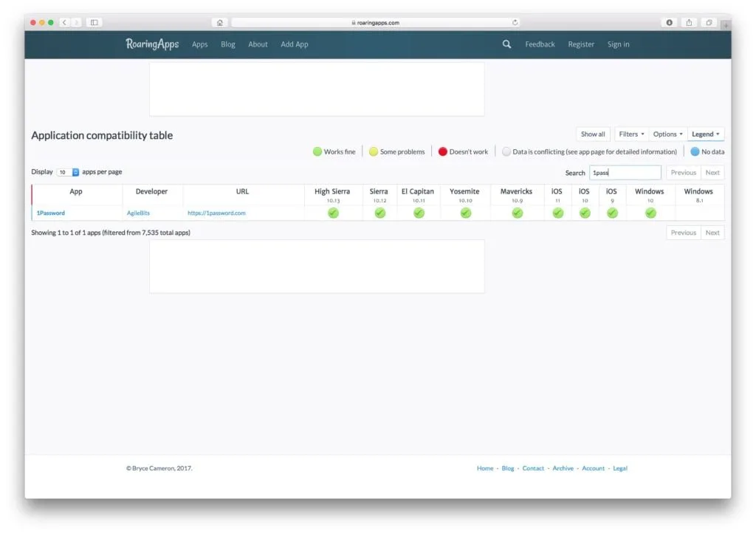The height and width of the screenshot is (534, 756).
Task: Click the Safari forward arrow button
Action: [76, 23]
